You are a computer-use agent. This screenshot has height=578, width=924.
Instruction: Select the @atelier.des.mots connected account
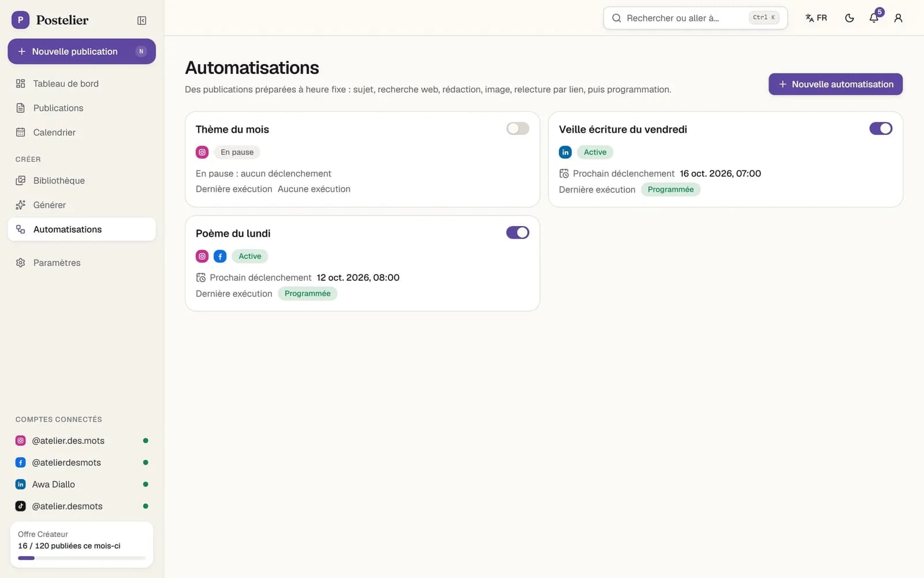[x=81, y=440]
